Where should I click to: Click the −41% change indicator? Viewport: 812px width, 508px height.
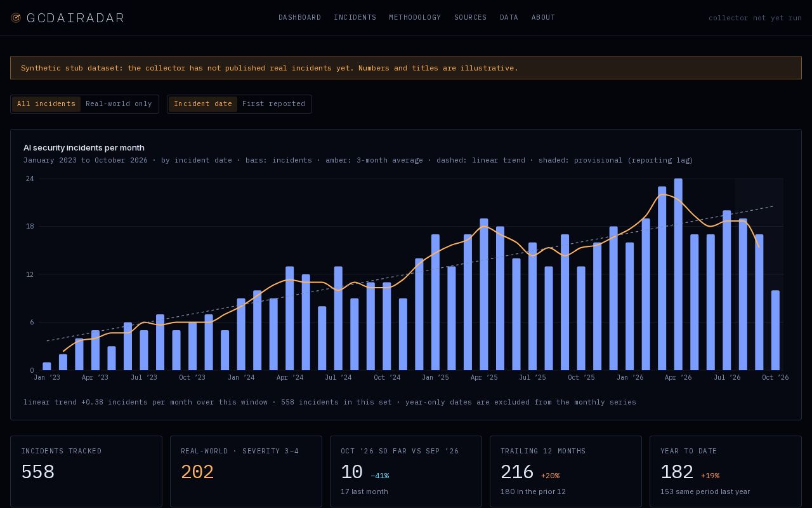tap(379, 476)
